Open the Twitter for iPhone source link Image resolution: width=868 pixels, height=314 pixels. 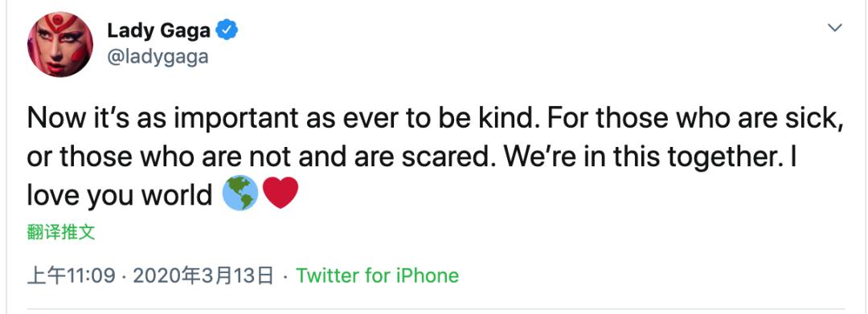378,275
